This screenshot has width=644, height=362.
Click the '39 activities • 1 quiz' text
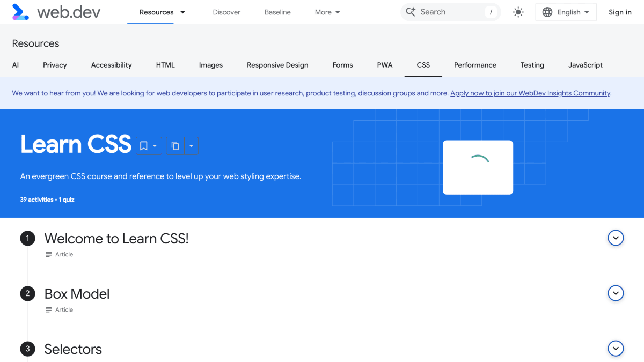click(47, 200)
